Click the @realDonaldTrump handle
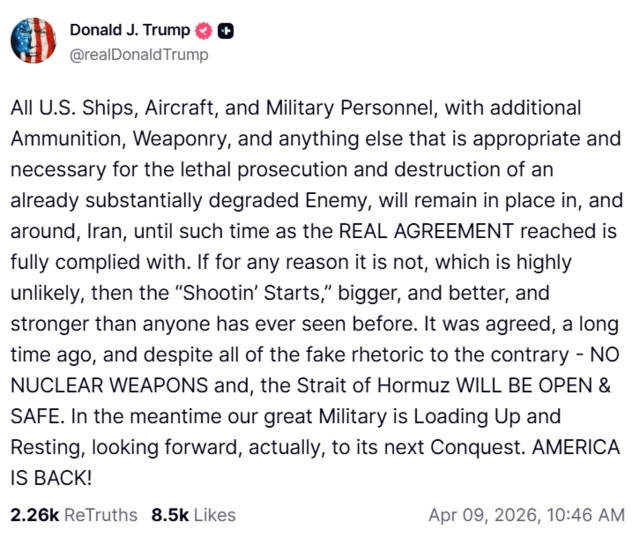This screenshot has height=537, width=640. pyautogui.click(x=139, y=54)
